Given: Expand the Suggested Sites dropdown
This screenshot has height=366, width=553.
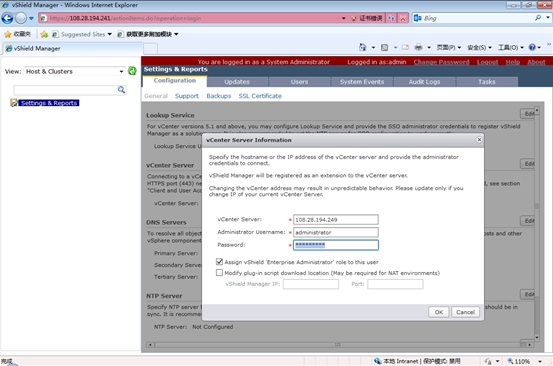Looking at the screenshot, I should pyautogui.click(x=110, y=34).
